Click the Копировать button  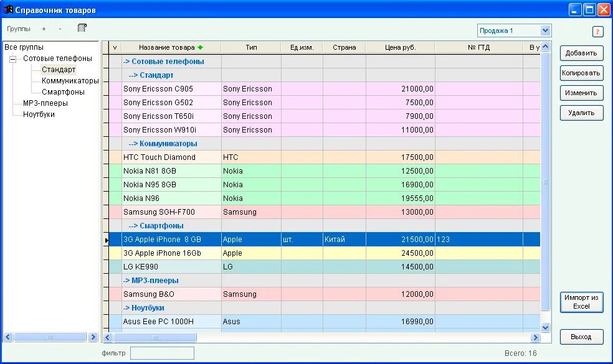click(581, 73)
